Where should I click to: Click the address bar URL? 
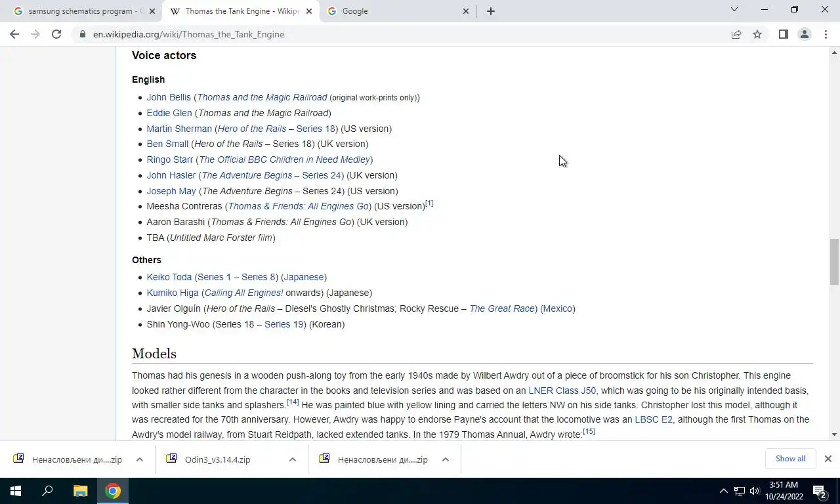click(x=188, y=34)
